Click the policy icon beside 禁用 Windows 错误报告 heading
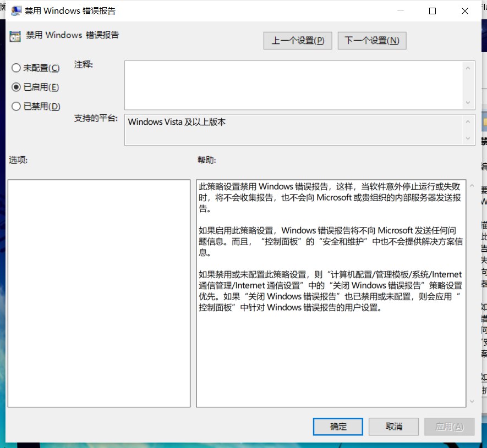Viewport: 487px width, 448px height. tap(15, 36)
